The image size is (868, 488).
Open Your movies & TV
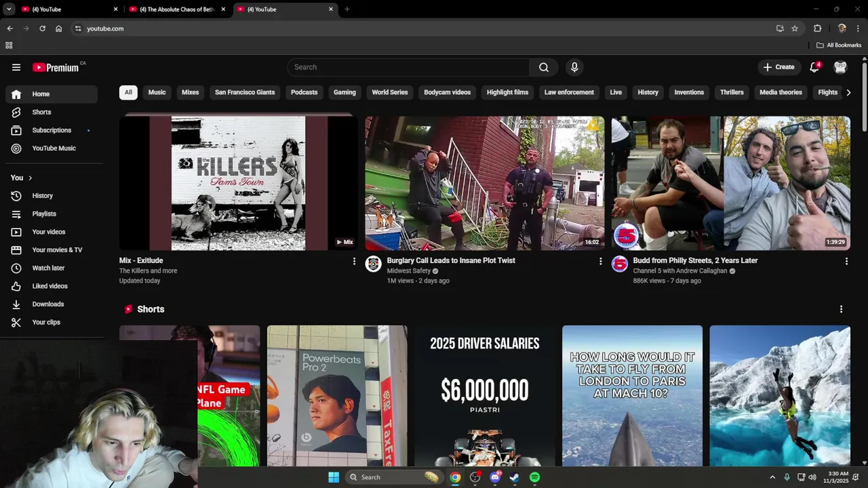[52, 250]
